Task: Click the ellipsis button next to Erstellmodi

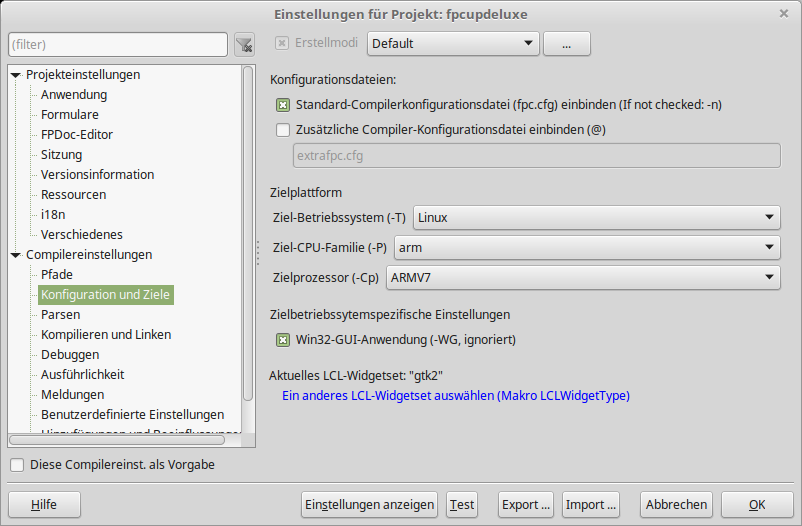Action: pyautogui.click(x=566, y=44)
